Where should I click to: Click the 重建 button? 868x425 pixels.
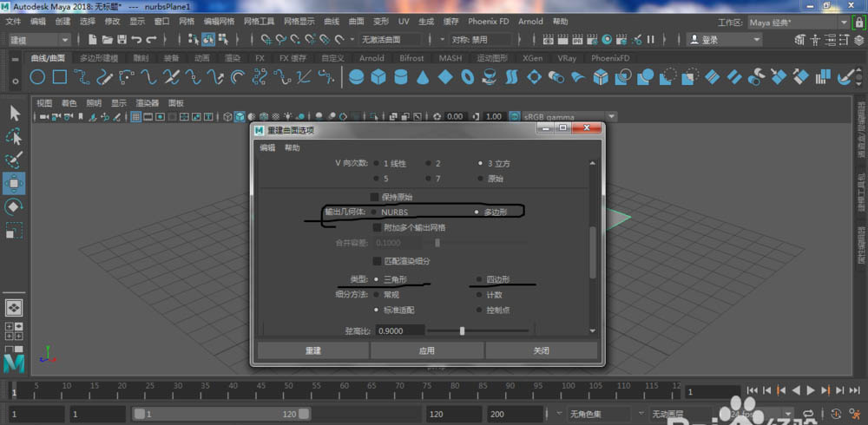click(313, 350)
